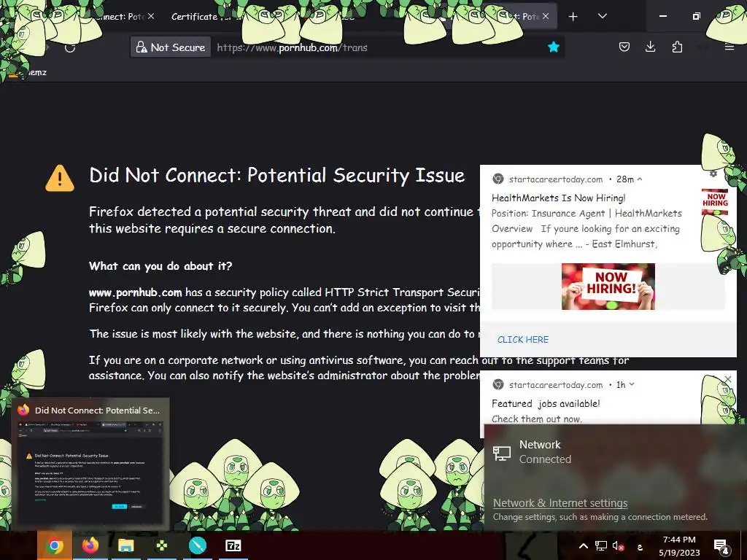This screenshot has height=560, width=747.
Task: Open the NOW HIRING banner image
Action: (x=608, y=286)
